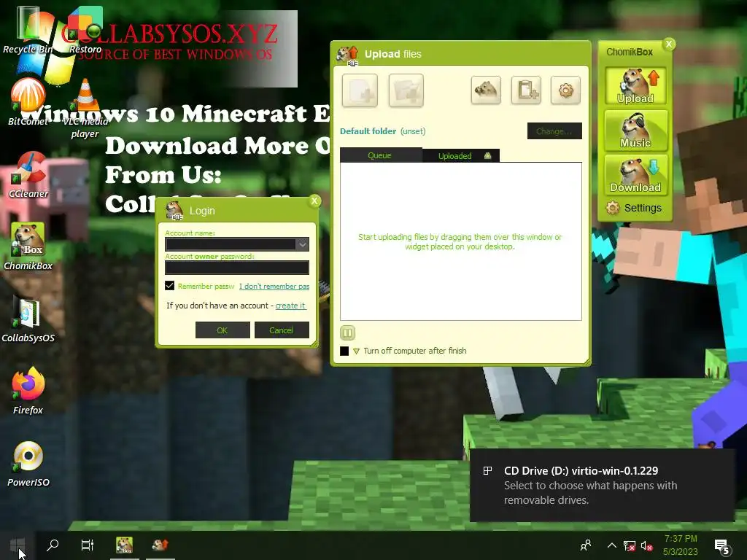Select the CollabSysOS desktop icon
Viewport: 747px width, 560px height.
28,319
